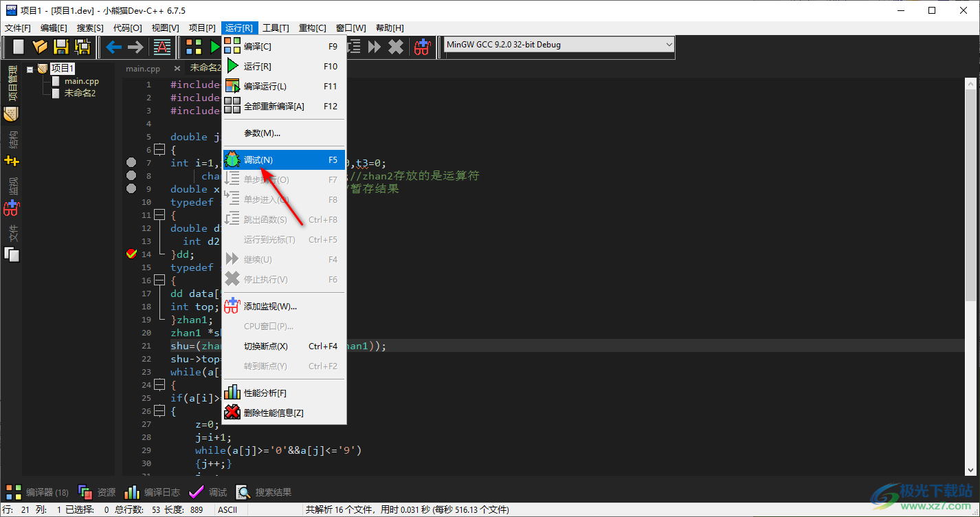Open the 文件 sidebar panel tab
This screenshot has width=980, height=517.
(x=12, y=232)
